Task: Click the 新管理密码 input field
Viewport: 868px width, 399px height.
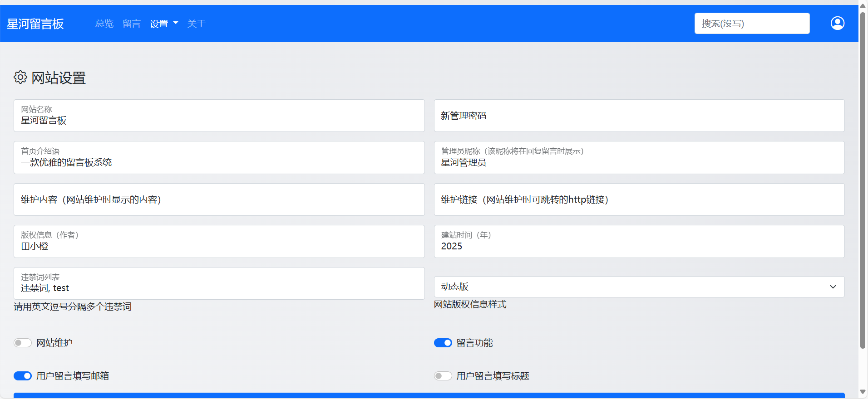Action: tap(639, 116)
